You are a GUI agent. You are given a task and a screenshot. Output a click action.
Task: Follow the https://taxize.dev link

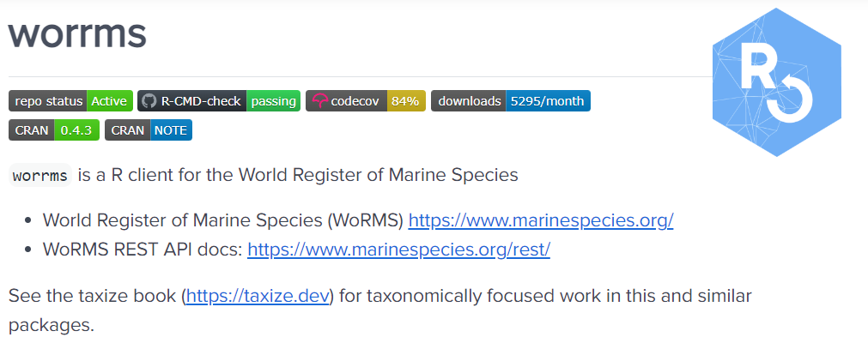click(x=259, y=297)
